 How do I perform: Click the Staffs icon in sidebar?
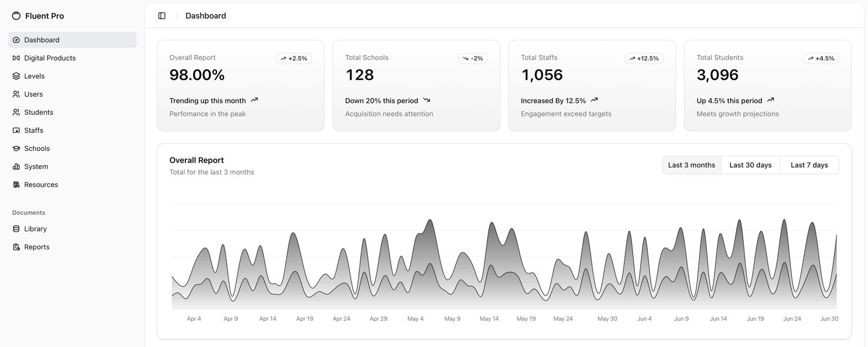click(x=16, y=130)
